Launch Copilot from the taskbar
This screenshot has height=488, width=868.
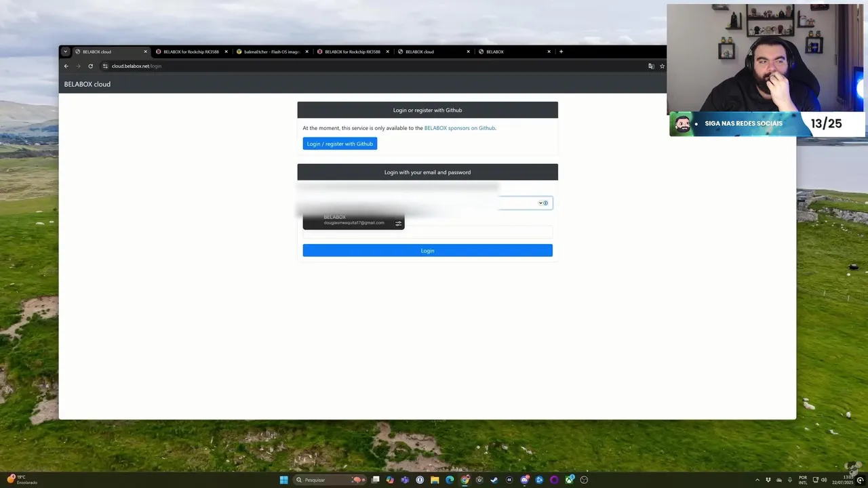click(390, 480)
